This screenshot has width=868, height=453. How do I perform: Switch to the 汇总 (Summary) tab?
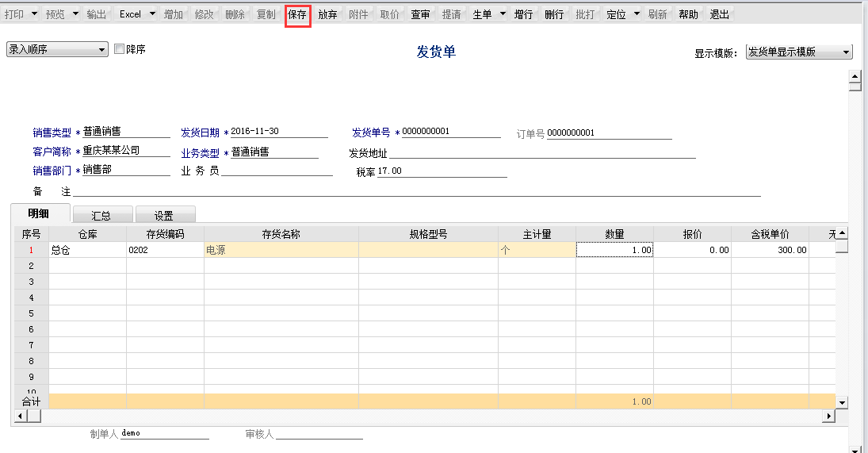(x=101, y=215)
